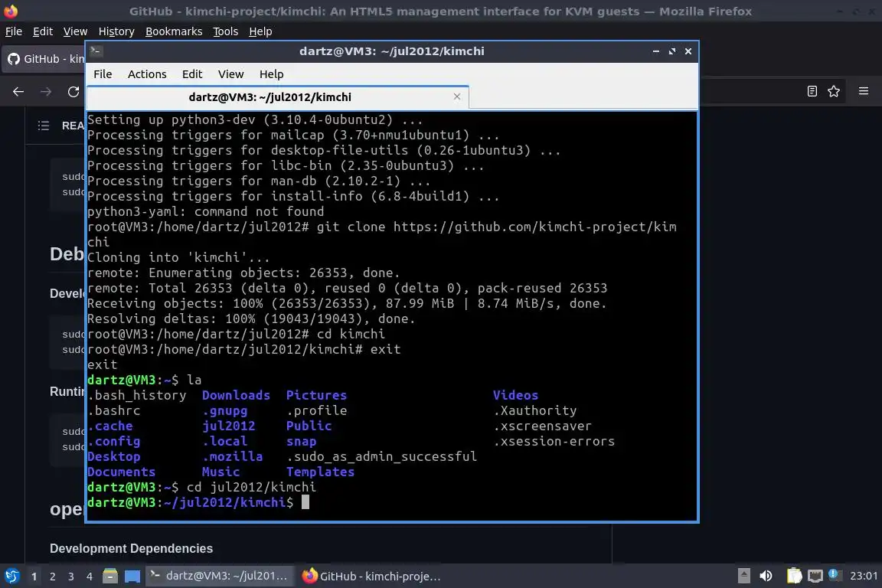Click '.sudo_as_admin_successful' in terminal output
Screen dimensions: 882x588
click(x=381, y=456)
